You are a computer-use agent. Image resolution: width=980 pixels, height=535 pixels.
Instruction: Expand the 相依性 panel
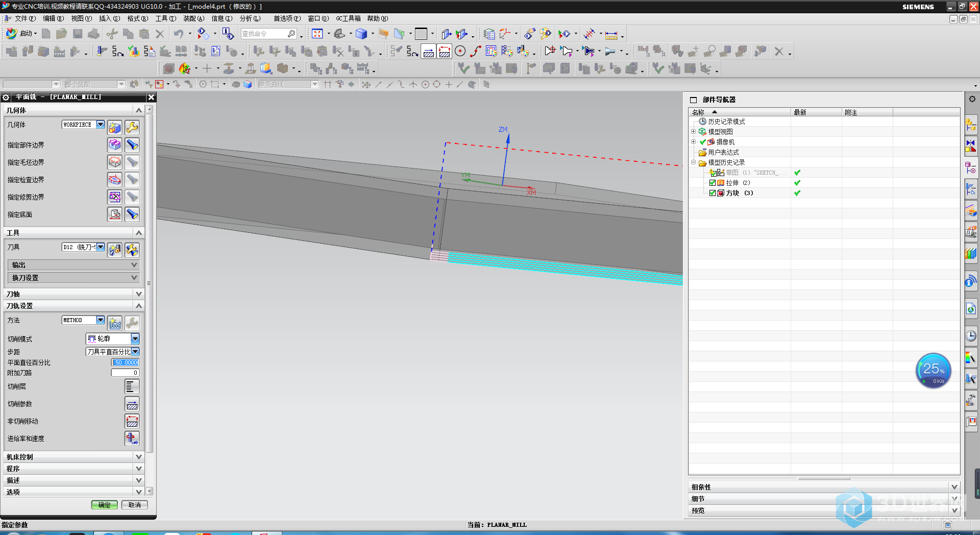pos(824,487)
